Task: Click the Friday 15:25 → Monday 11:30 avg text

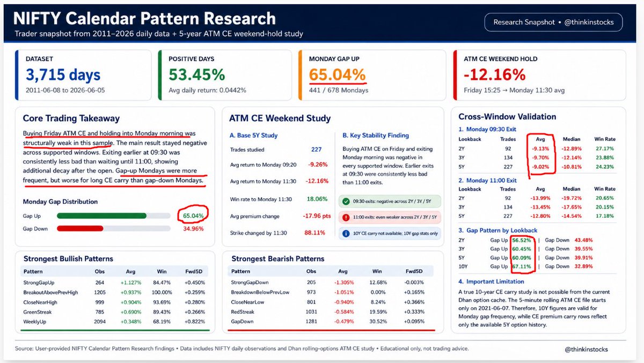Action: coord(514,90)
